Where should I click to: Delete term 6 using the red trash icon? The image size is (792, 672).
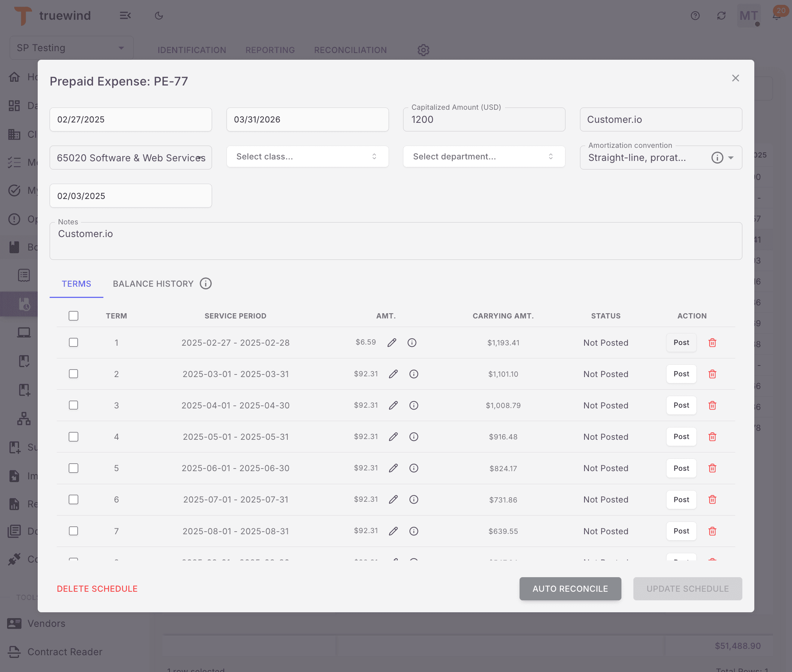(x=712, y=500)
